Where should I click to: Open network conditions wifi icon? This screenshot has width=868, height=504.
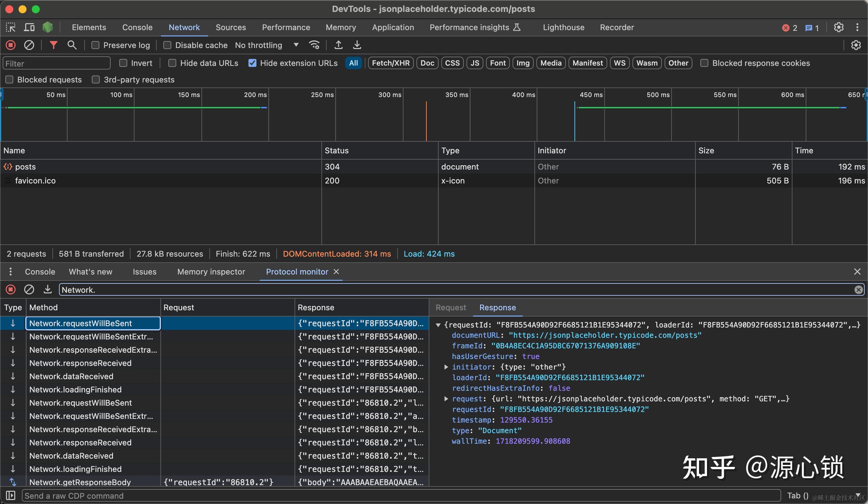click(314, 45)
